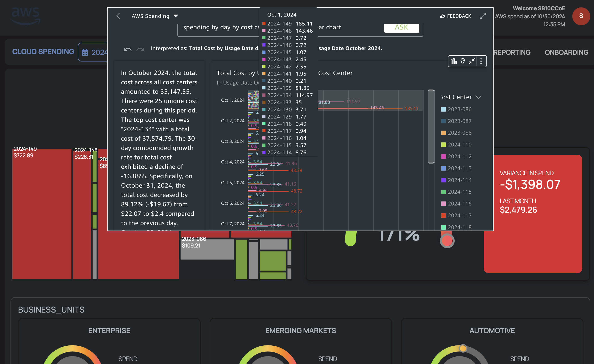Image resolution: width=594 pixels, height=364 pixels.
Task: Go back with the left chevron arrow
Action: tap(118, 16)
